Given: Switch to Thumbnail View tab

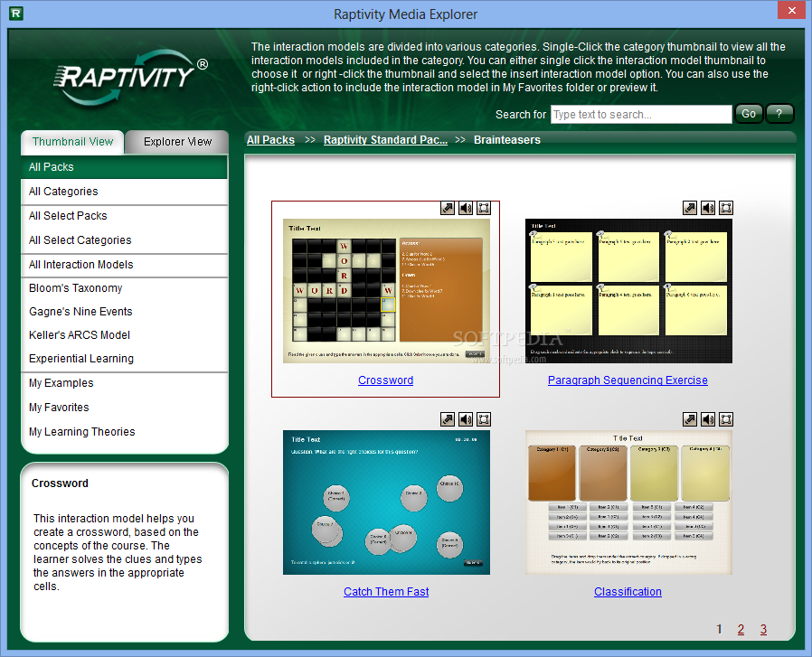Looking at the screenshot, I should tap(72, 142).
